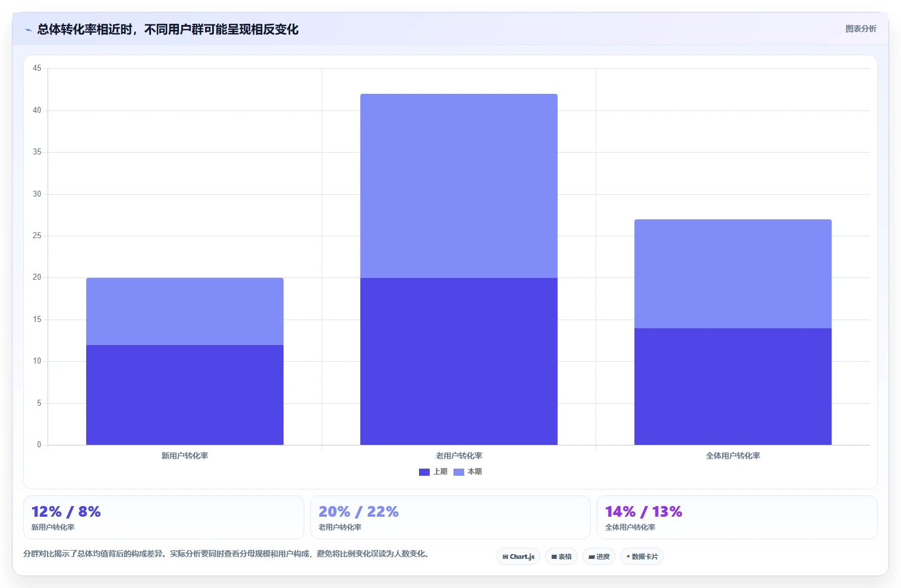Click the 14% / 13% value text
The width and height of the screenshot is (901, 588).
(x=644, y=511)
